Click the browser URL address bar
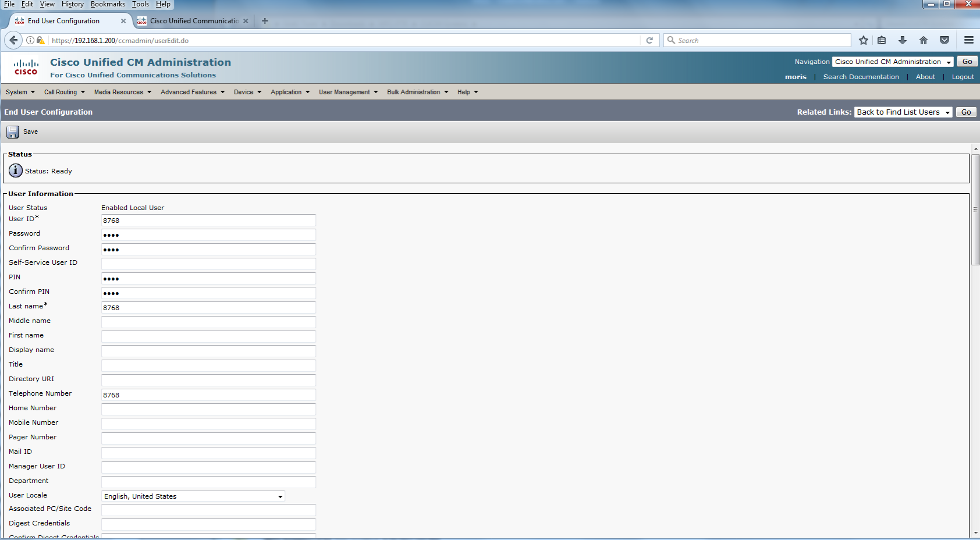 [x=343, y=40]
